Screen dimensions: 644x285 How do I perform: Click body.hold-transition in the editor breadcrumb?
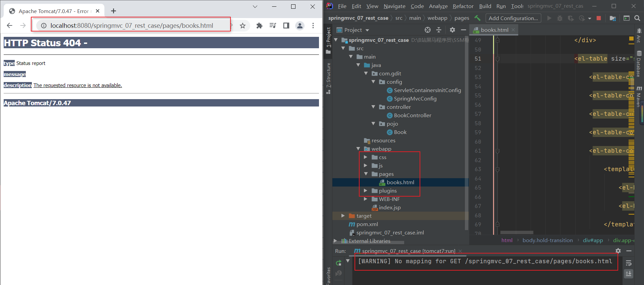coord(548,240)
